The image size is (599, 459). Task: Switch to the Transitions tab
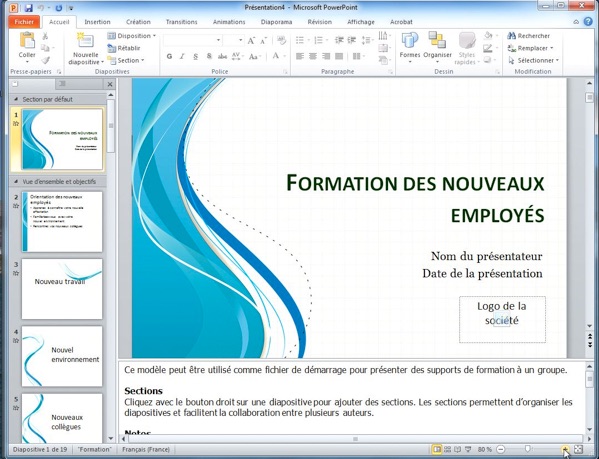(181, 22)
